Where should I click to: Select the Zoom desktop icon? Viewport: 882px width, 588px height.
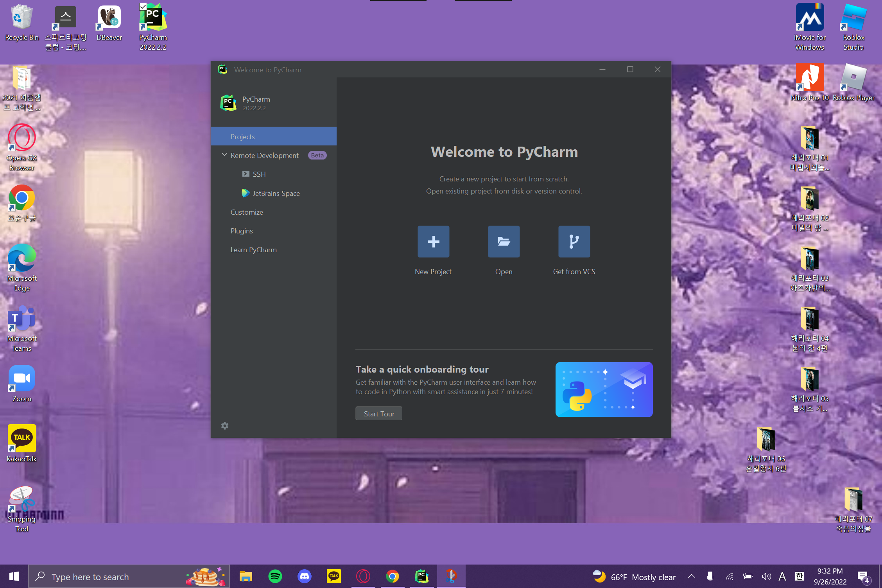pyautogui.click(x=22, y=384)
